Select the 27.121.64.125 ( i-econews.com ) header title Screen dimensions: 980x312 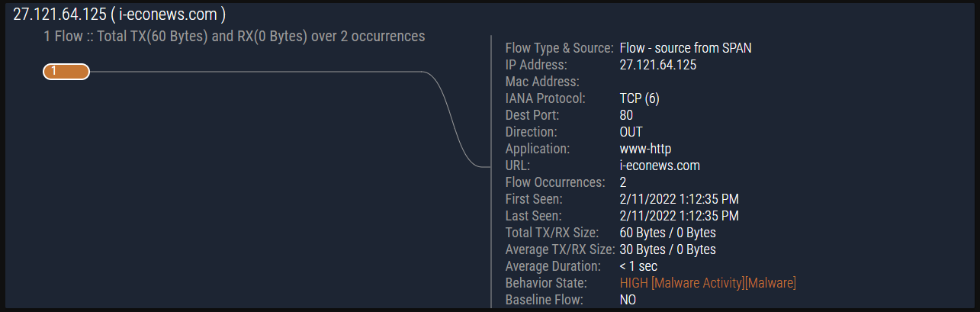click(x=119, y=15)
